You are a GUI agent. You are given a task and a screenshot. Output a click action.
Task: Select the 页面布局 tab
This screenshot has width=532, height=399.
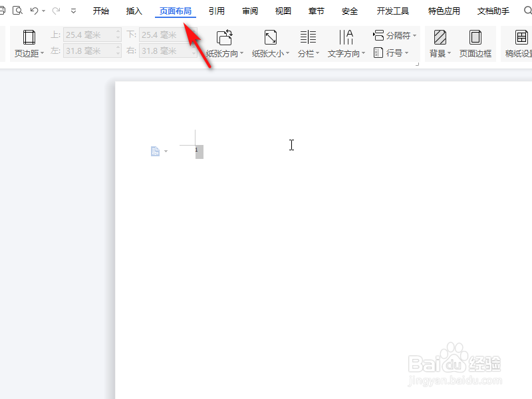click(176, 11)
